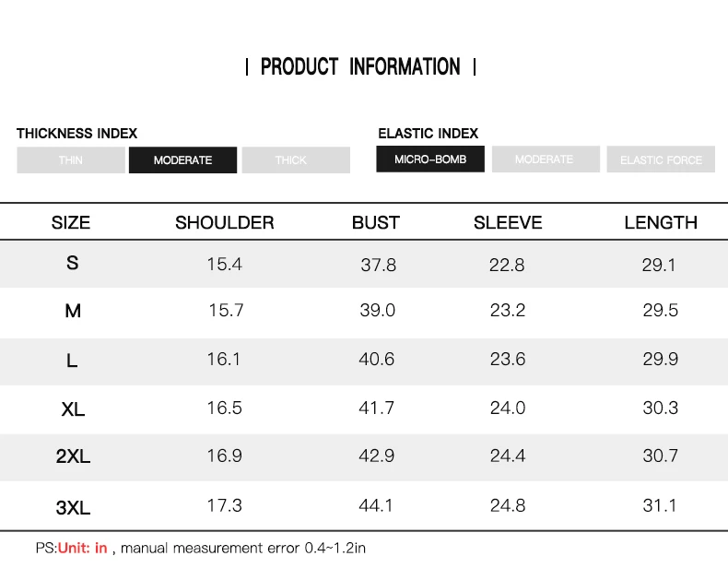Click the 2XL bust value 42.9
The width and height of the screenshot is (728, 568).
point(377,456)
